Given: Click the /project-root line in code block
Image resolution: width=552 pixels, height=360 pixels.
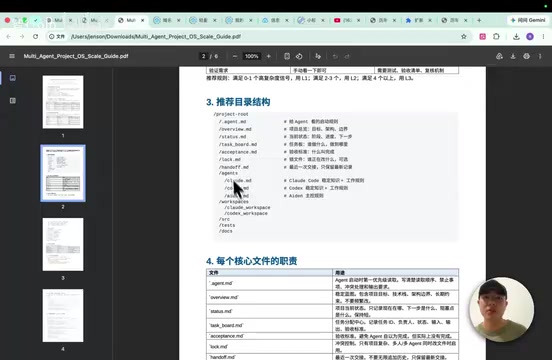Looking at the screenshot, I should pos(231,114).
